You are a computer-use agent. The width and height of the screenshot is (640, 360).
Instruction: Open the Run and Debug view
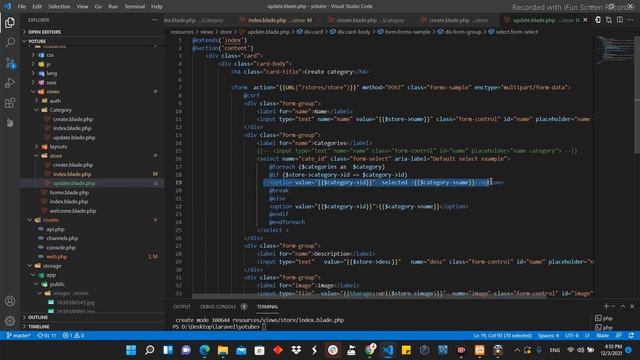pyautogui.click(x=10, y=83)
